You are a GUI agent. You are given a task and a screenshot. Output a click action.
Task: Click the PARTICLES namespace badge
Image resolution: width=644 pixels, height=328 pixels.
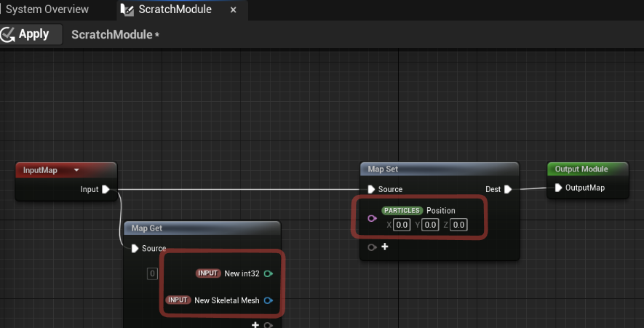tap(402, 211)
